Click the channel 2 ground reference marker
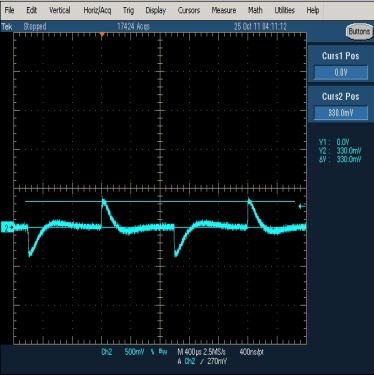374x375 pixels. point(7,228)
